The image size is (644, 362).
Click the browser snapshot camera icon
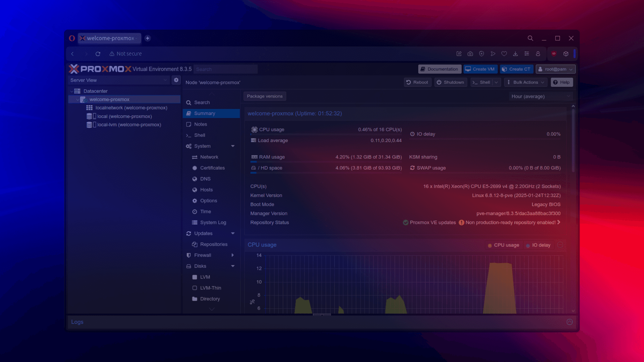(470, 54)
